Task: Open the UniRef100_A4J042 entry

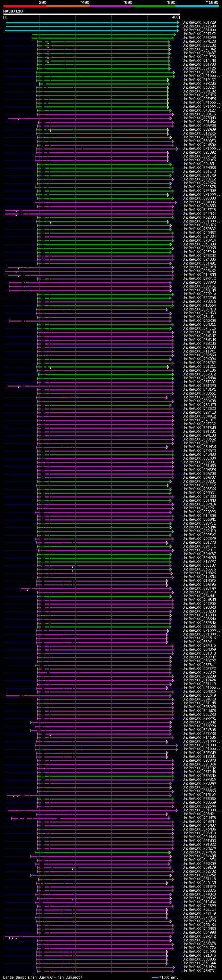Action: (x=199, y=49)
